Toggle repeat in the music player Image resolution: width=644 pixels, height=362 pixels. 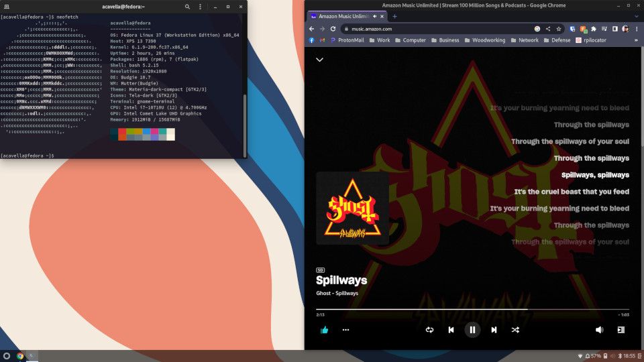point(429,330)
